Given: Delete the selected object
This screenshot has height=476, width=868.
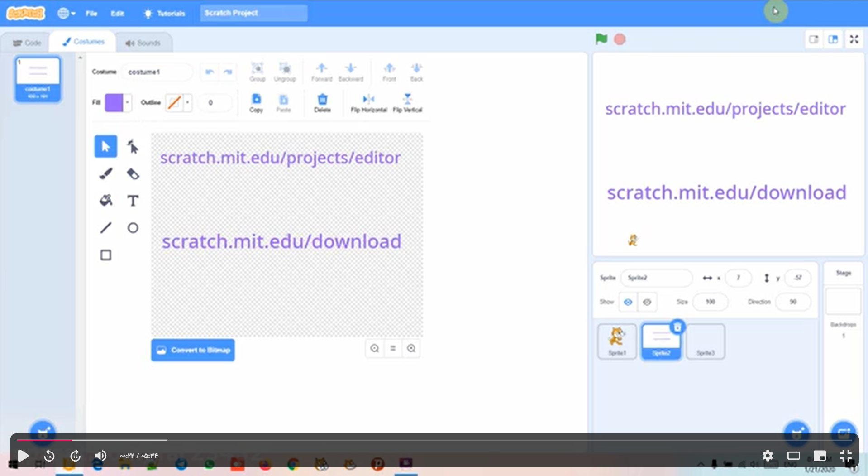Looking at the screenshot, I should tap(322, 103).
